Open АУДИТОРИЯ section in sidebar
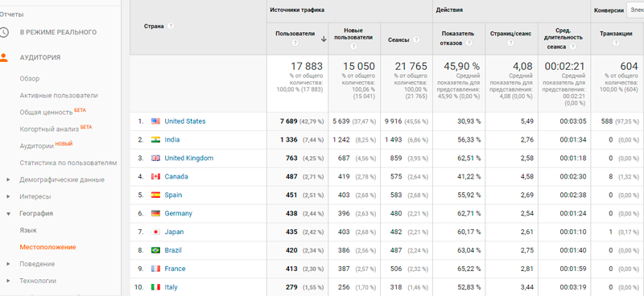 click(39, 57)
